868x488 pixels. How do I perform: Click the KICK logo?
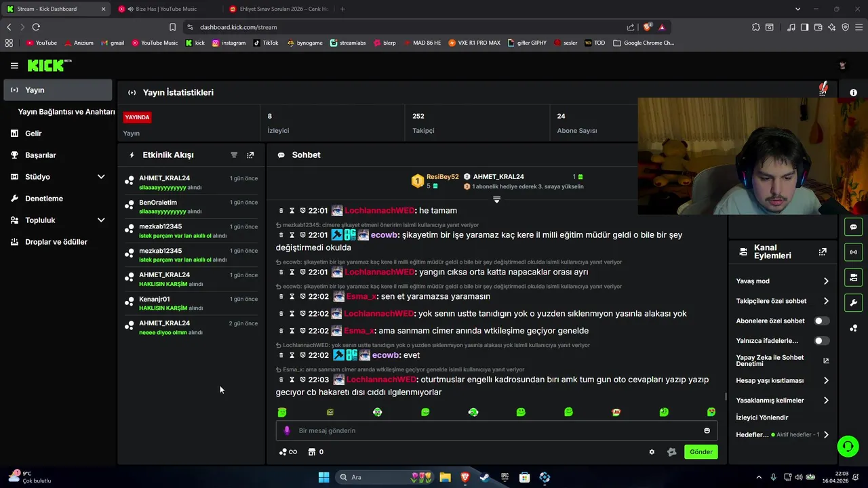[x=49, y=66]
